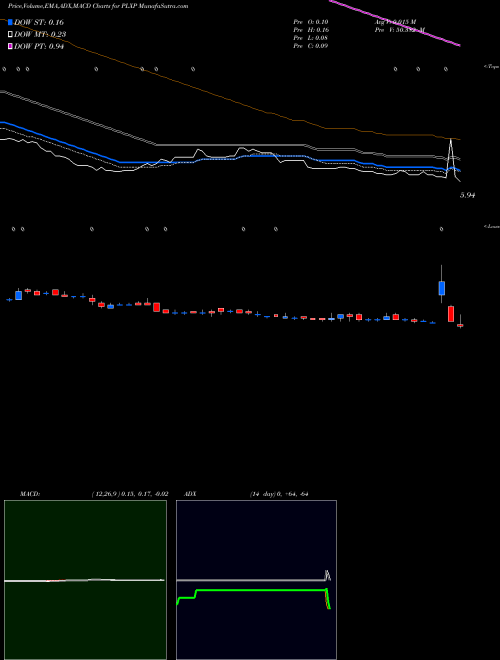Click the 'Pre L: 0.08' value

click(x=311, y=38)
